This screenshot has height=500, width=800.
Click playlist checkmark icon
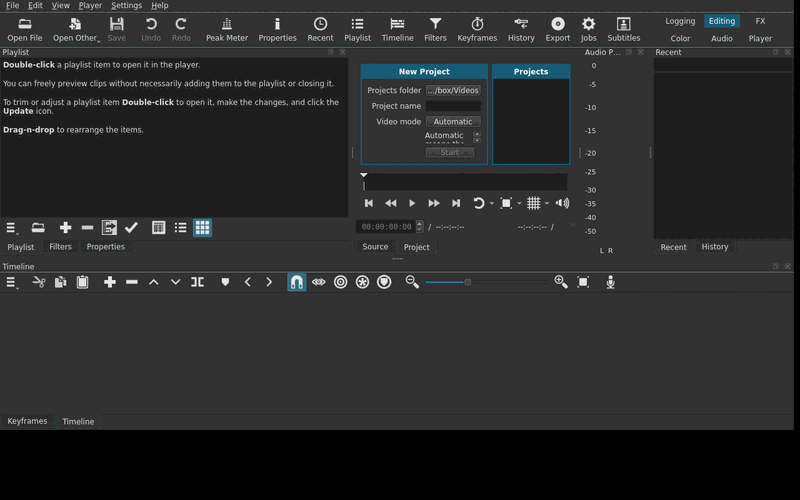click(131, 228)
